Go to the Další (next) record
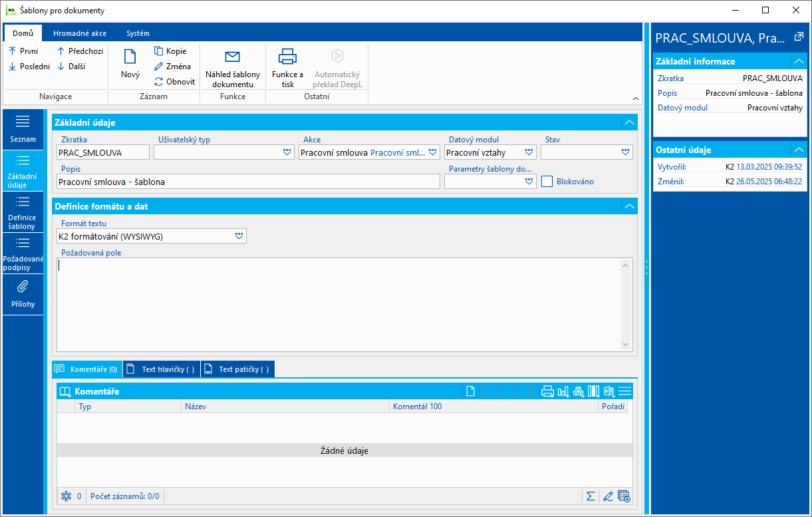 point(70,67)
